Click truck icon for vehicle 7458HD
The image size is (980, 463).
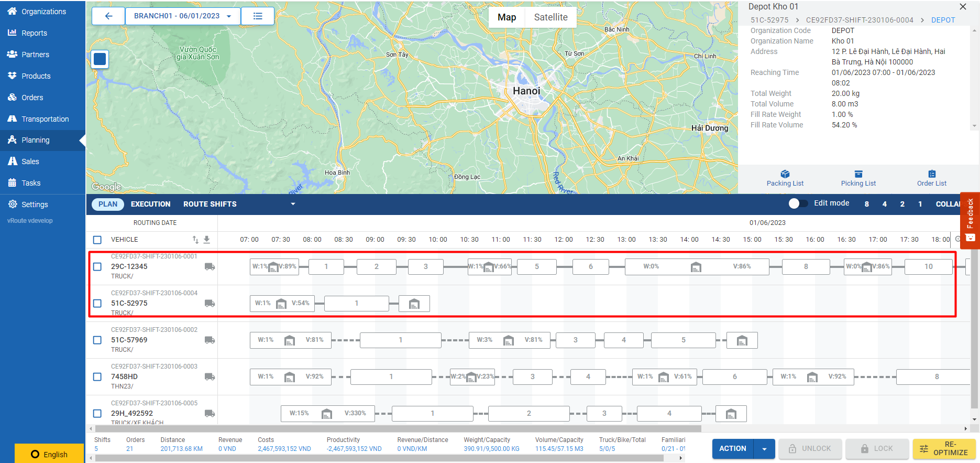(210, 376)
